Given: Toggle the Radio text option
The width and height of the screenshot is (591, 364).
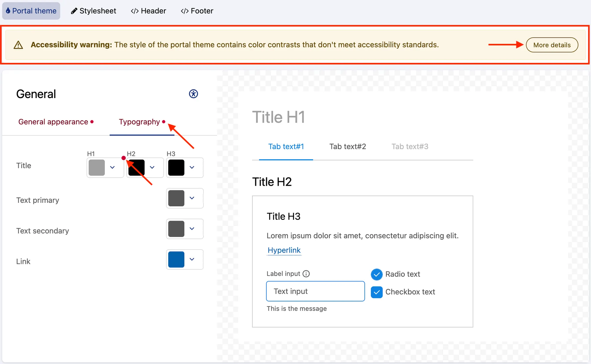Looking at the screenshot, I should pyautogui.click(x=377, y=274).
